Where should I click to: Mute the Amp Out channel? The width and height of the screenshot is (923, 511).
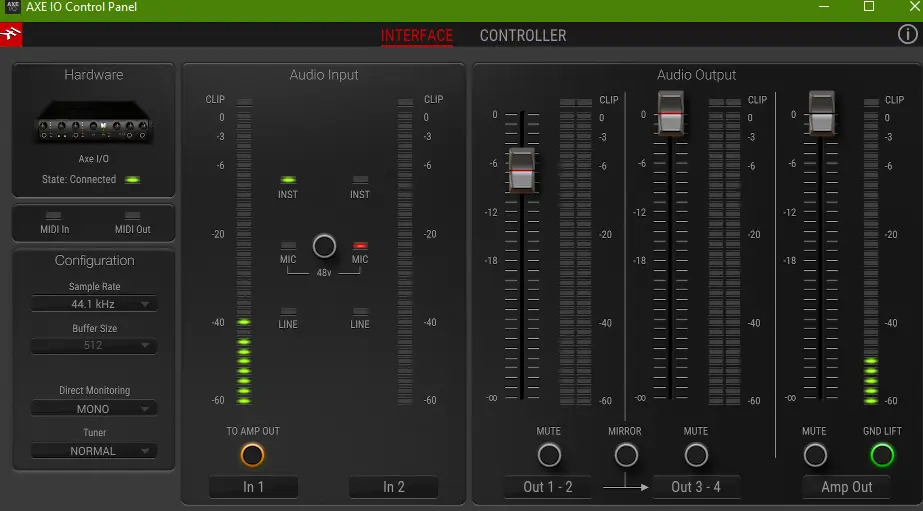pos(815,455)
